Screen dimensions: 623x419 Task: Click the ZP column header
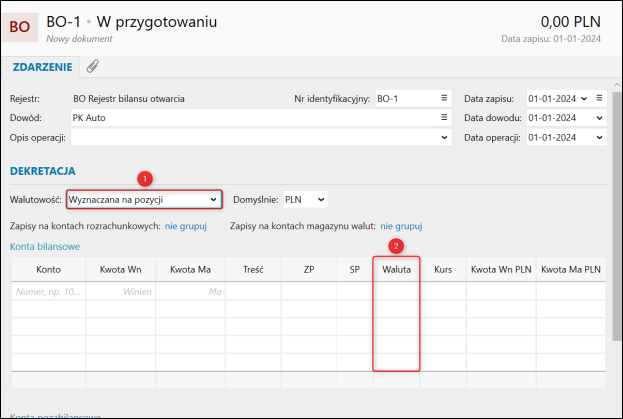click(309, 269)
